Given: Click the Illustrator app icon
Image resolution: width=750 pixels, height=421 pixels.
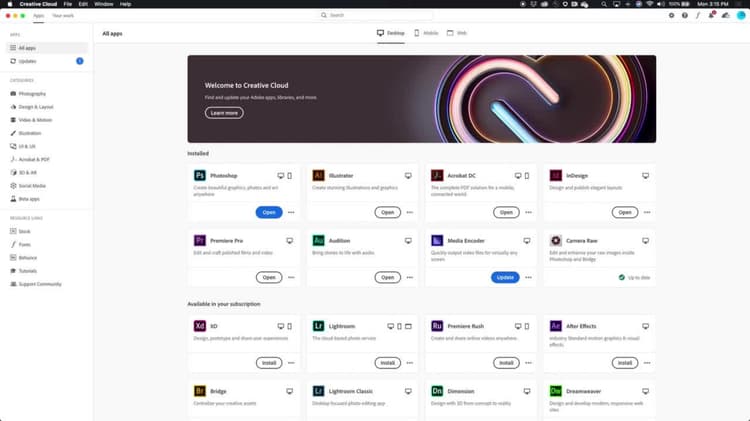Looking at the screenshot, I should click(318, 176).
